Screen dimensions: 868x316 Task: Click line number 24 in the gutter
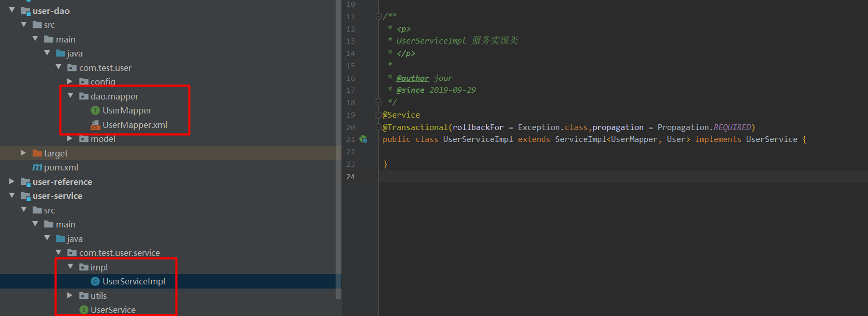pyautogui.click(x=351, y=177)
